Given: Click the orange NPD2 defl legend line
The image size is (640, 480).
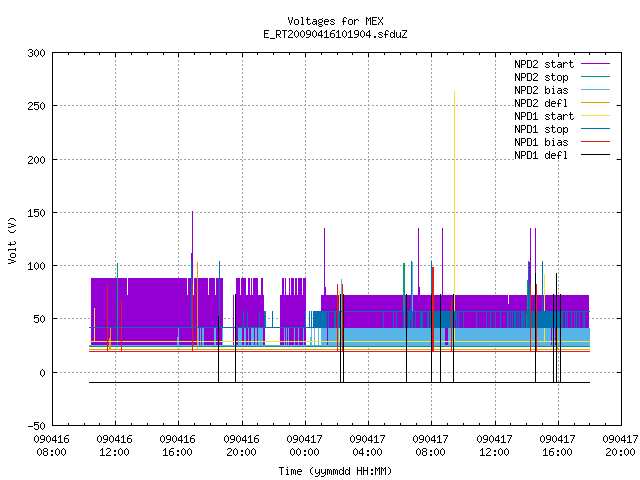Looking at the screenshot, I should 596,103.
